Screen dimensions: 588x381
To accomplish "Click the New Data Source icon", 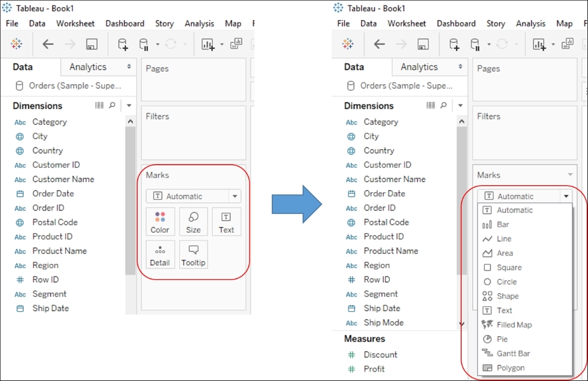I will pyautogui.click(x=122, y=44).
